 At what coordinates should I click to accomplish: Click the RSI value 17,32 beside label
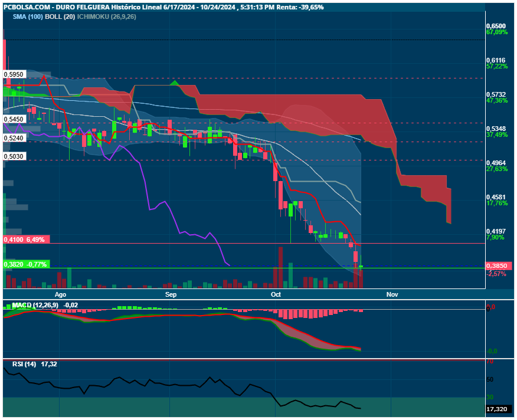pyautogui.click(x=49, y=365)
